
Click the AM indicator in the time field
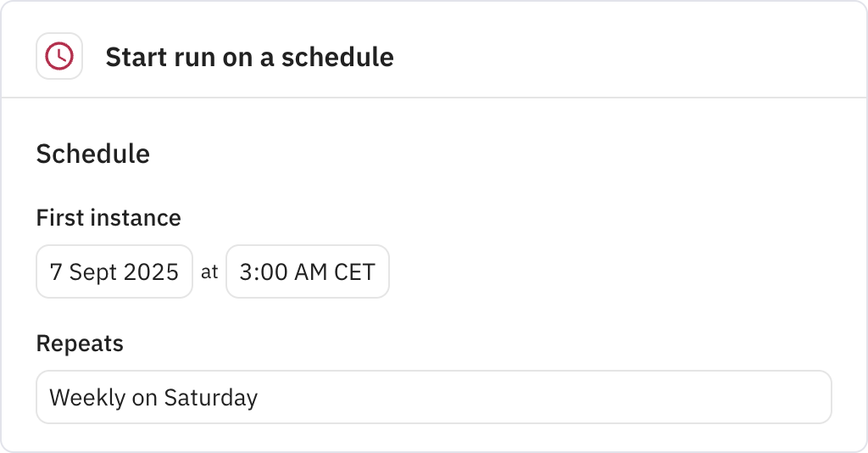point(310,272)
